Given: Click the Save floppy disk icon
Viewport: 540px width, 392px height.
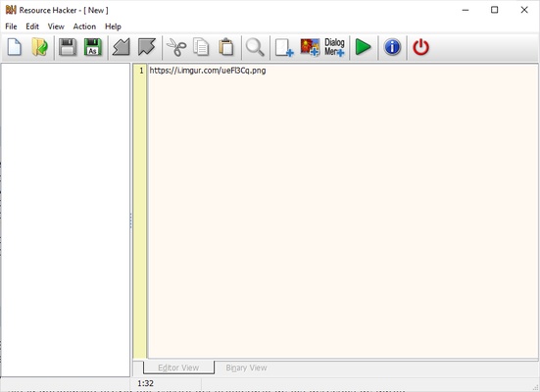Looking at the screenshot, I should tap(68, 47).
